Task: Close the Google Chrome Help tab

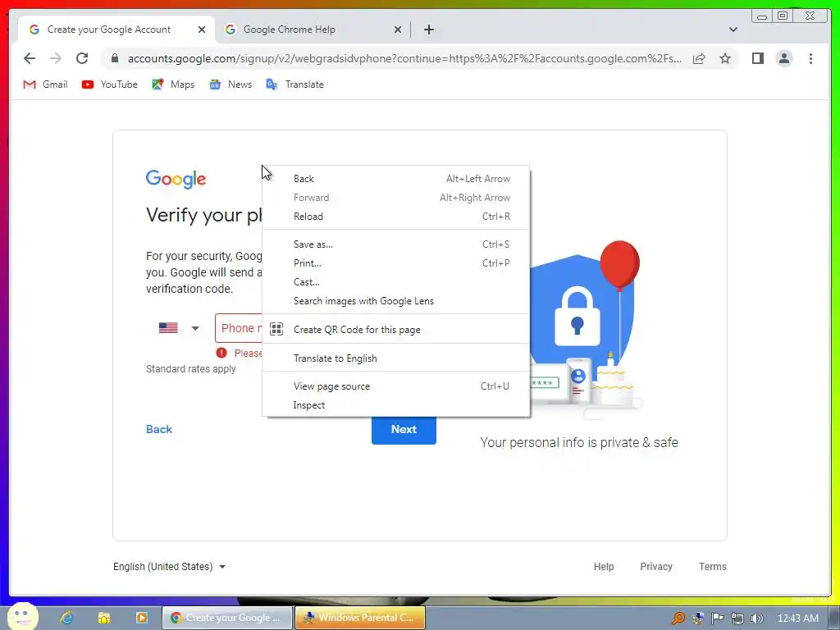Action: 398,30
